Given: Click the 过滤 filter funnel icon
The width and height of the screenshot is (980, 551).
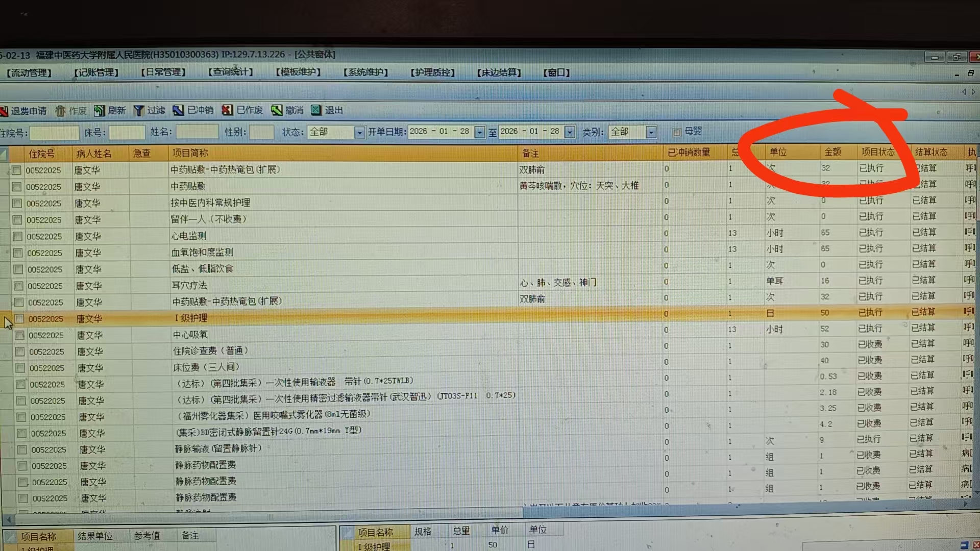Looking at the screenshot, I should [139, 111].
